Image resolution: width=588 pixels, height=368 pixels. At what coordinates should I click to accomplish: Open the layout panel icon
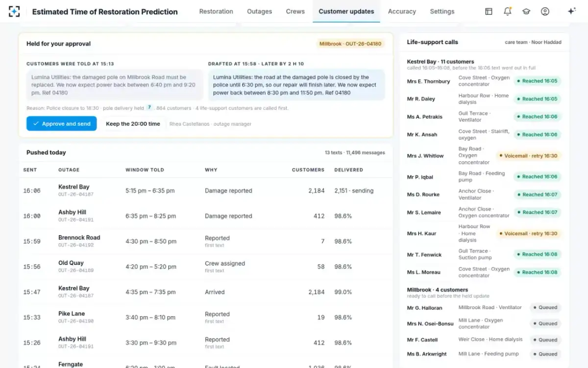point(489,11)
